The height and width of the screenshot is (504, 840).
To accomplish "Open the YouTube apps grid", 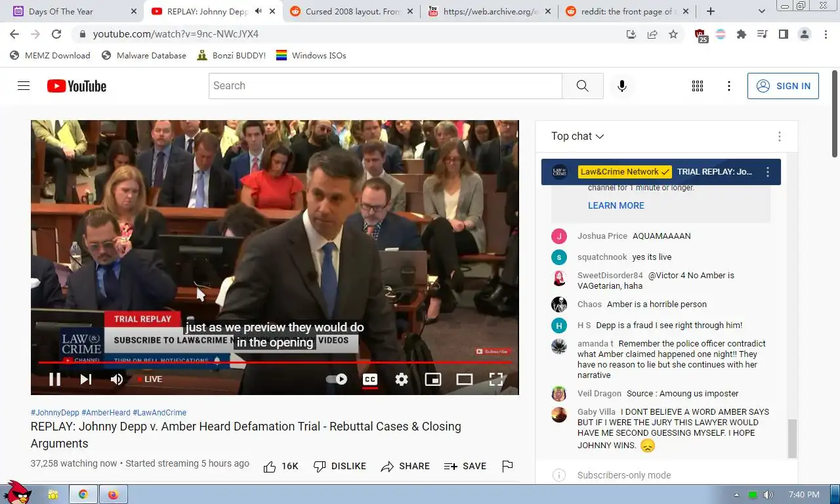I will 698,86.
